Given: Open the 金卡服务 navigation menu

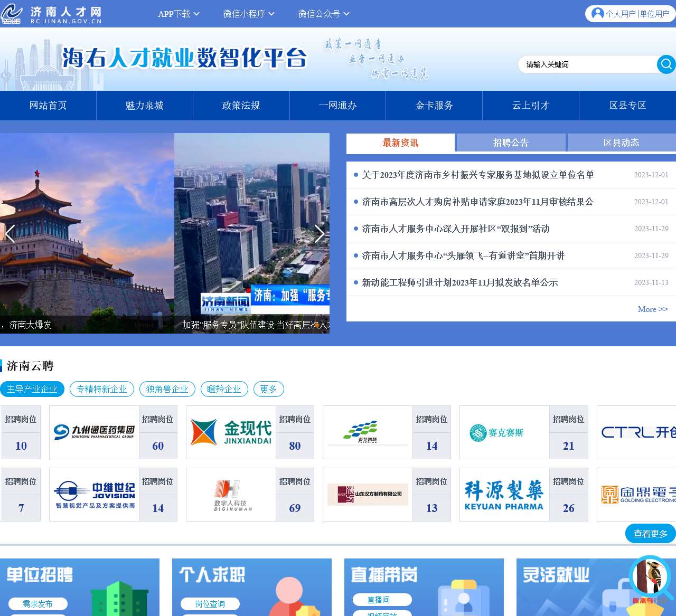Looking at the screenshot, I should pyautogui.click(x=434, y=106).
